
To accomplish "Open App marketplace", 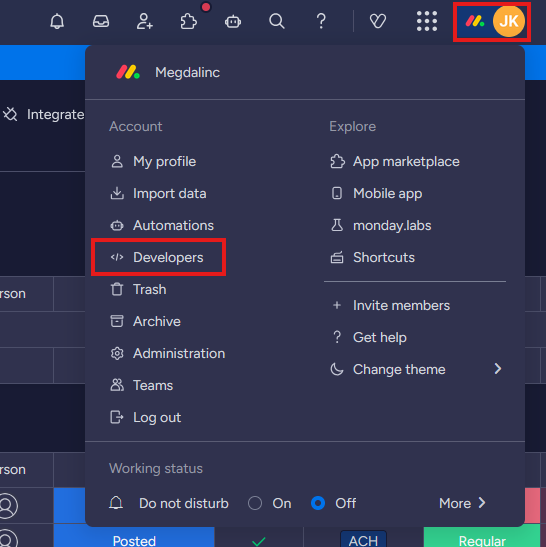I will coord(395,162).
